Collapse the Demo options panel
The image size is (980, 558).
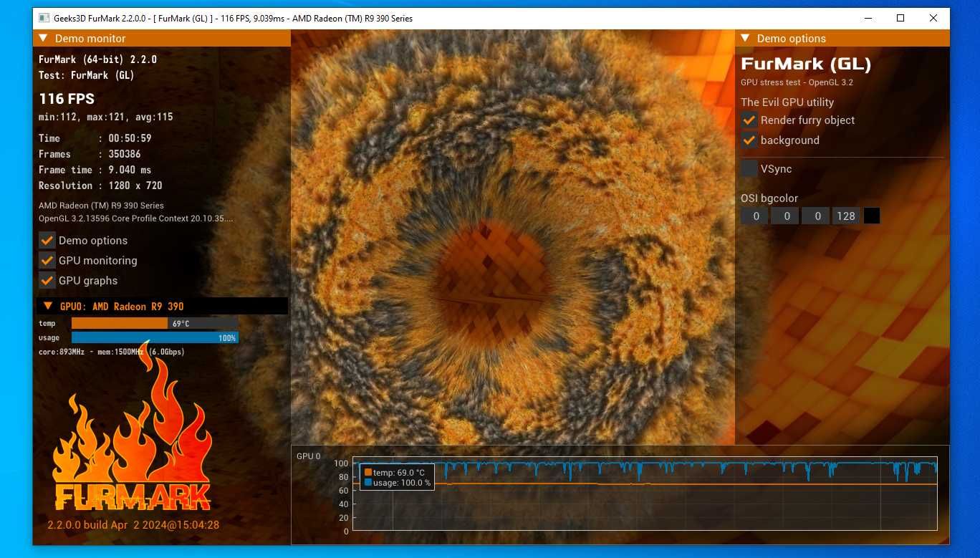746,39
